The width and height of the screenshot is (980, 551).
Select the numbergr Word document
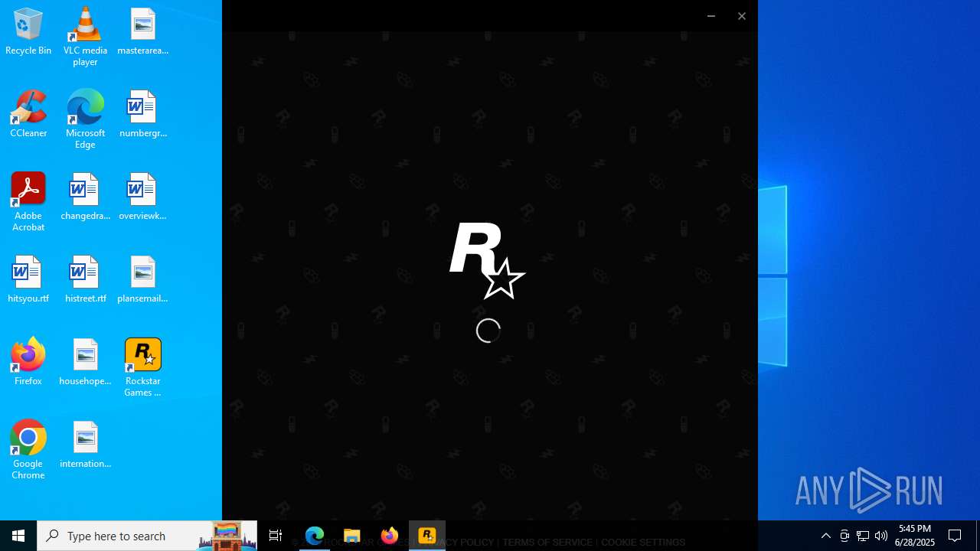(x=142, y=115)
